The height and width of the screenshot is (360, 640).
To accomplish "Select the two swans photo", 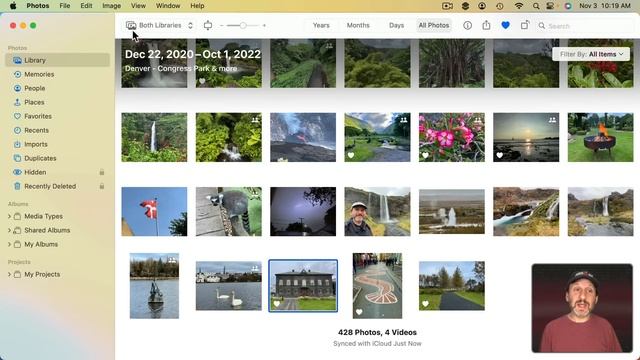I will (x=229, y=286).
